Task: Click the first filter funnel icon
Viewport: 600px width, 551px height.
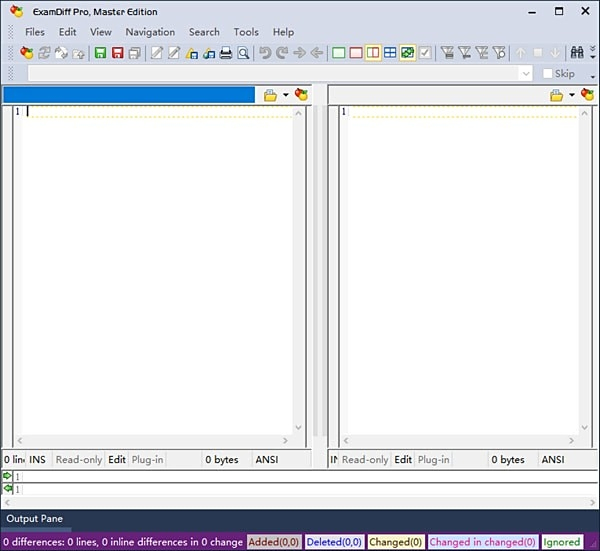Action: (x=447, y=53)
